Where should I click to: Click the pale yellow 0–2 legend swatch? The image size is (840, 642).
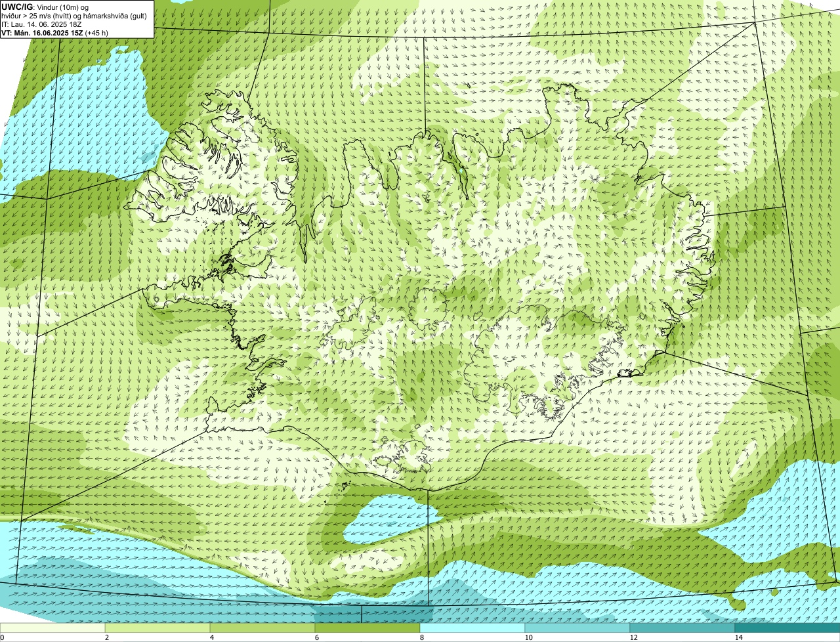tap(52, 628)
